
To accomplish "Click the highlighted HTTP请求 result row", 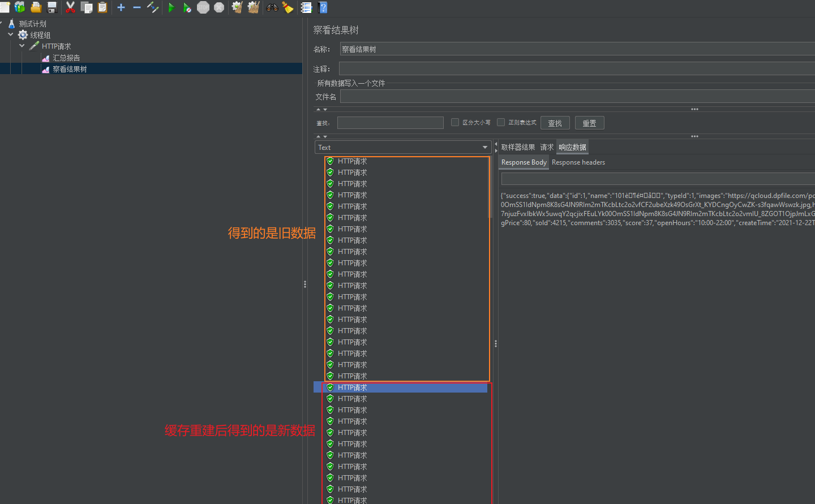I will tap(401, 387).
